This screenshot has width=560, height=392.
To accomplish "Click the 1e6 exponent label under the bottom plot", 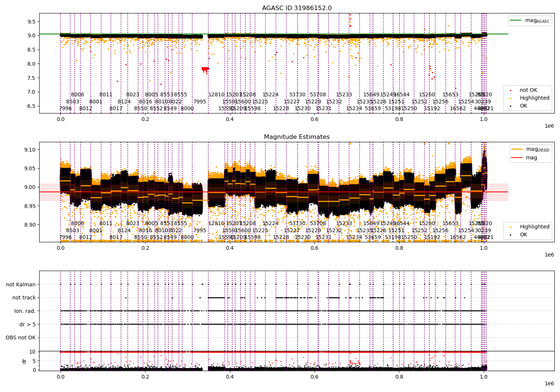I will 549,383.
